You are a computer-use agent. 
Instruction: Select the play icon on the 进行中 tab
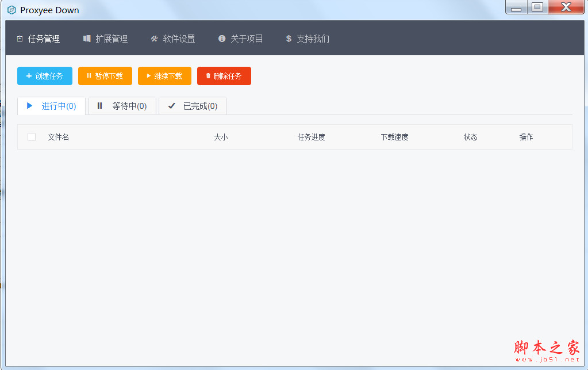(30, 106)
